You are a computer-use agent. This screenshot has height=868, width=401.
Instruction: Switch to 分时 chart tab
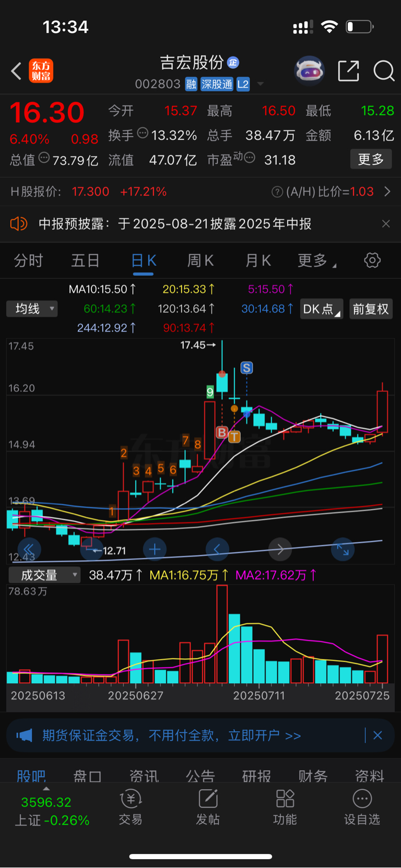coord(28,260)
